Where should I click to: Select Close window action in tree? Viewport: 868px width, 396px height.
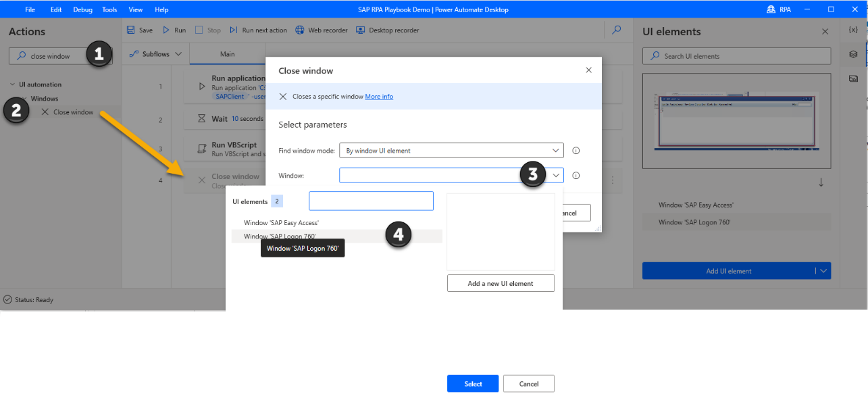[73, 112]
